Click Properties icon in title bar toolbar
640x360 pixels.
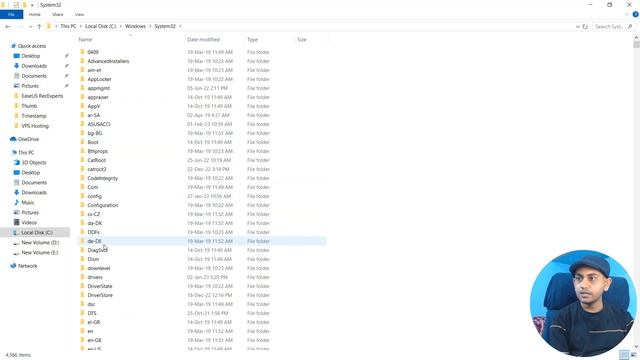16,5
